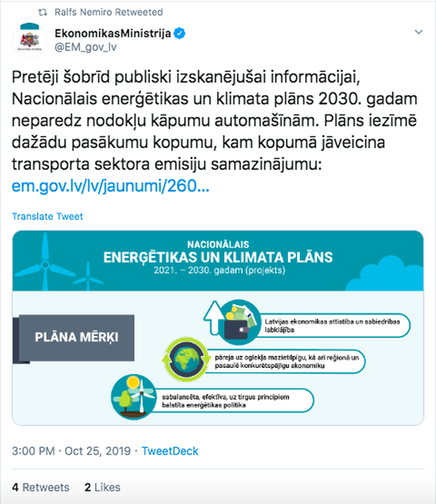
Task: Click Translate Tweet
Action: [47, 216]
